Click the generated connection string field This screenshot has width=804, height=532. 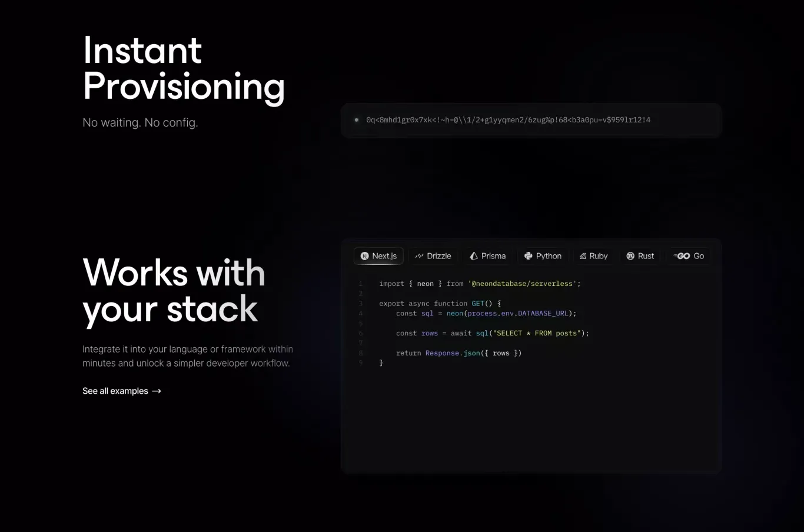click(531, 120)
